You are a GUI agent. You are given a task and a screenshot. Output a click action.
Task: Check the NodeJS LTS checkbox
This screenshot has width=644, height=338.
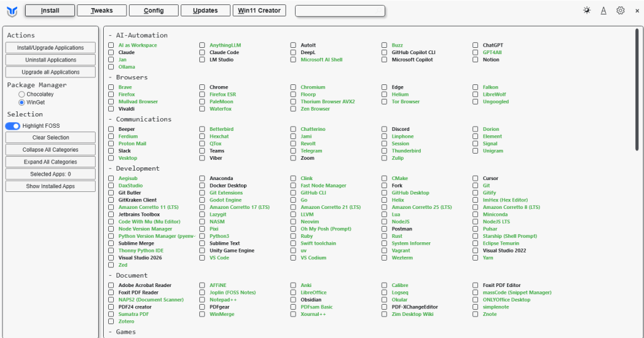coord(475,222)
